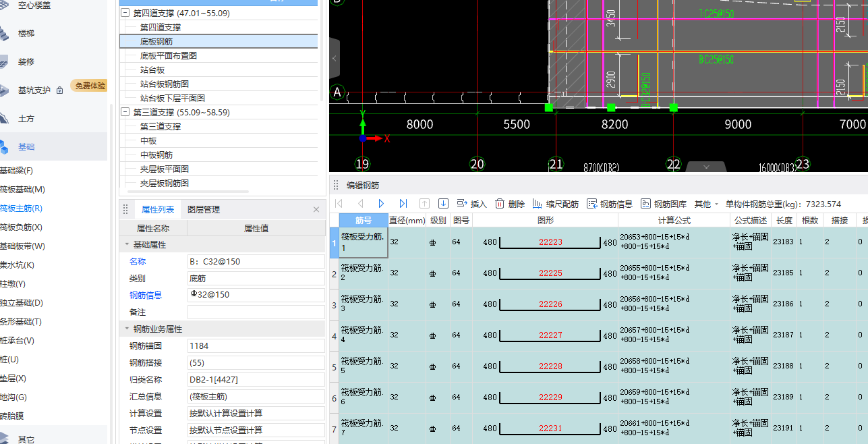The width and height of the screenshot is (868, 444).
Task: Select 楼梯 stairs category icon
Action: point(5,34)
